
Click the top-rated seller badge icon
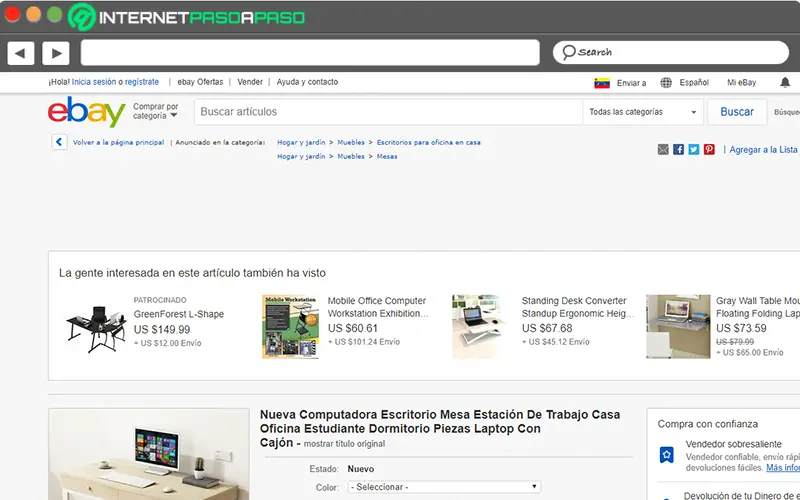(666, 455)
